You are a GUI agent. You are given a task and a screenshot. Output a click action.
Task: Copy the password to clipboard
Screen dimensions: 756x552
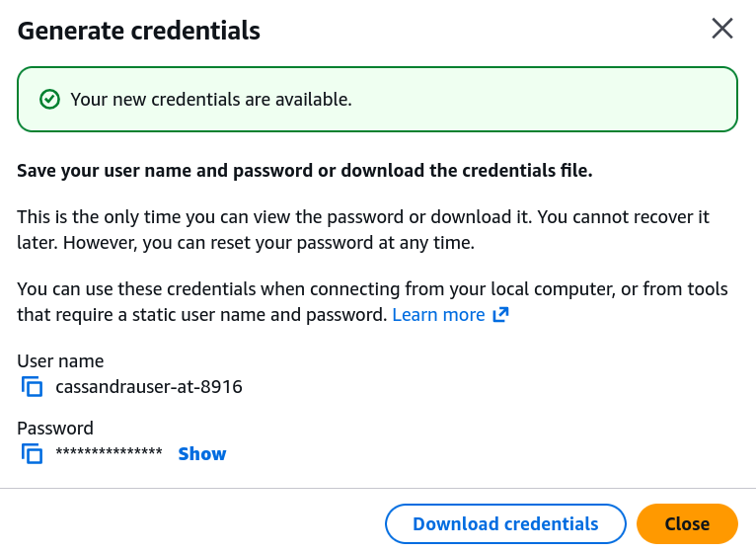[33, 454]
